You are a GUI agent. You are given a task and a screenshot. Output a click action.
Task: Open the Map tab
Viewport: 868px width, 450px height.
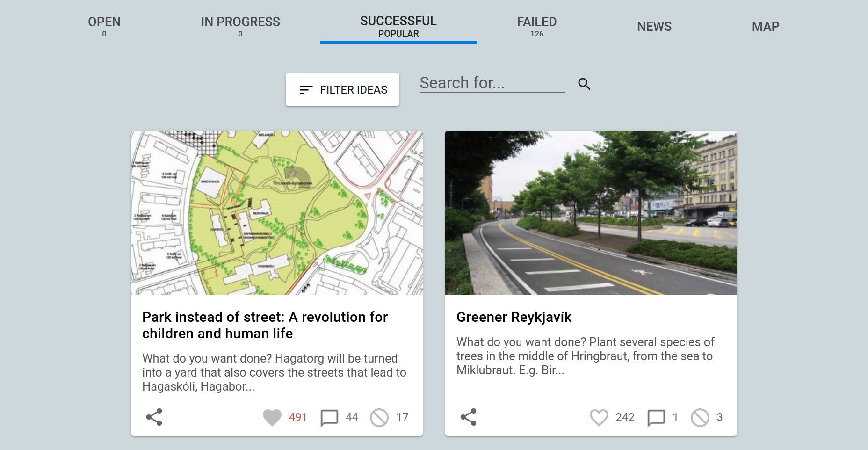pos(766,26)
